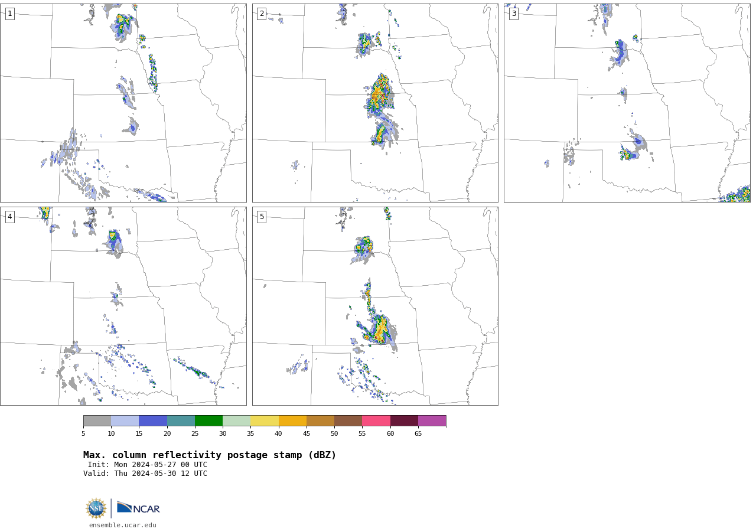Click the colorbar tick label 65
Image resolution: width=756 pixels, height=532 pixels.
pyautogui.click(x=418, y=434)
